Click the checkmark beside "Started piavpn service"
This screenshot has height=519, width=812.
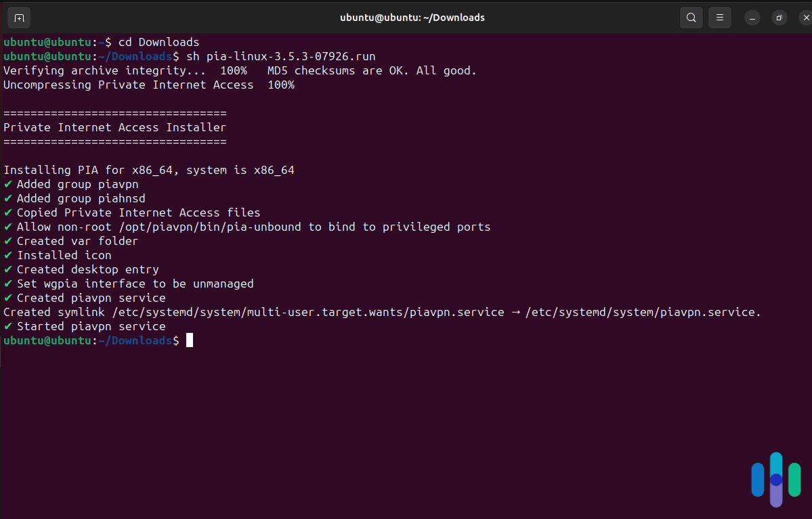click(7, 326)
